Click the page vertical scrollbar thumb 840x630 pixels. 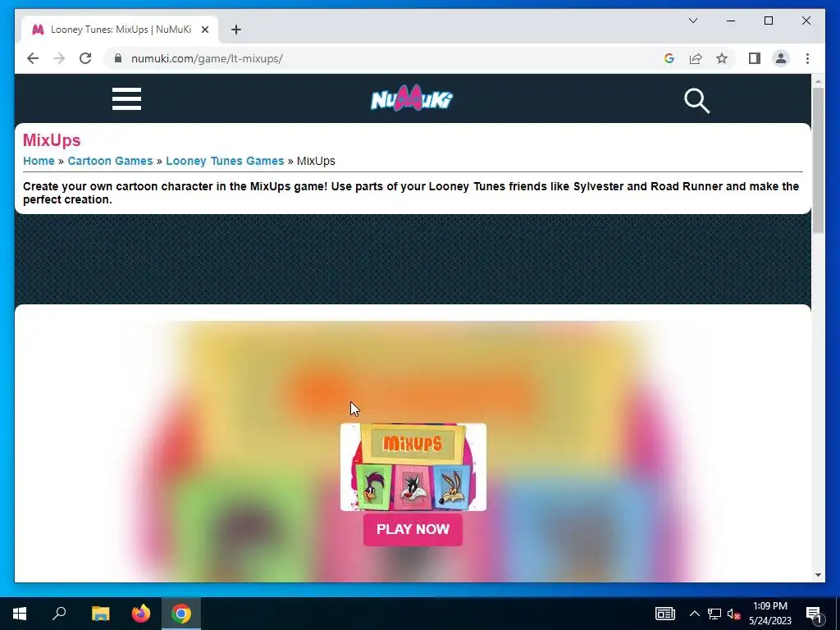(818, 160)
